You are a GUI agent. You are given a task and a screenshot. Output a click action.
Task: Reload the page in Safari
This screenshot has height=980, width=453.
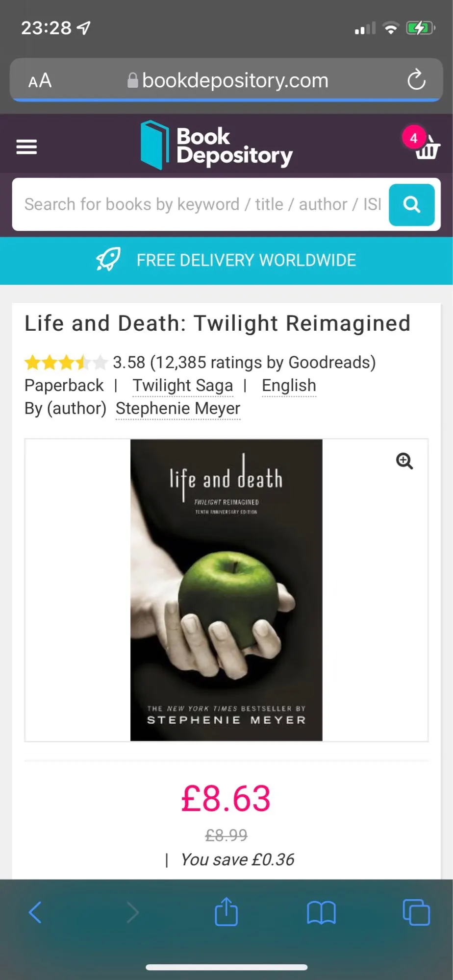click(x=416, y=80)
